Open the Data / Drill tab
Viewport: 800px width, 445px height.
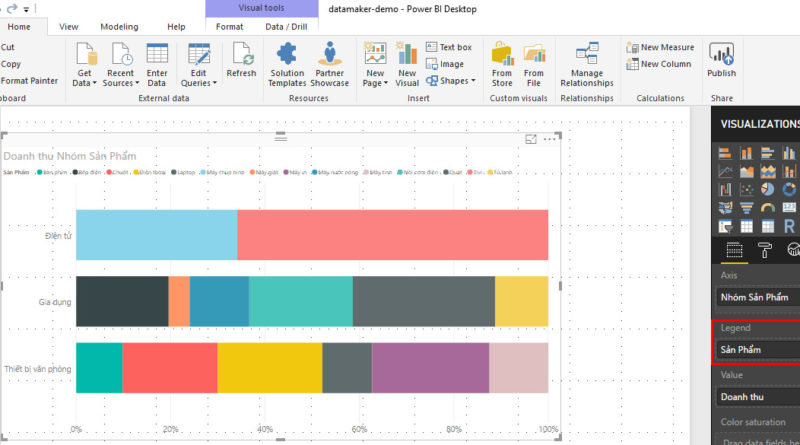(286, 27)
